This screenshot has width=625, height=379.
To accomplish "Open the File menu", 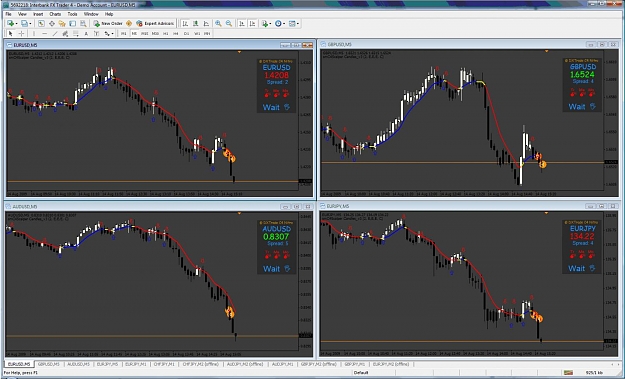I will pos(8,14).
